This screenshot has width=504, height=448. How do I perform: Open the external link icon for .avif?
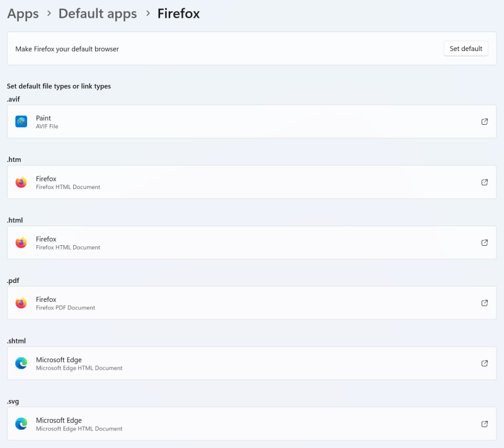484,122
